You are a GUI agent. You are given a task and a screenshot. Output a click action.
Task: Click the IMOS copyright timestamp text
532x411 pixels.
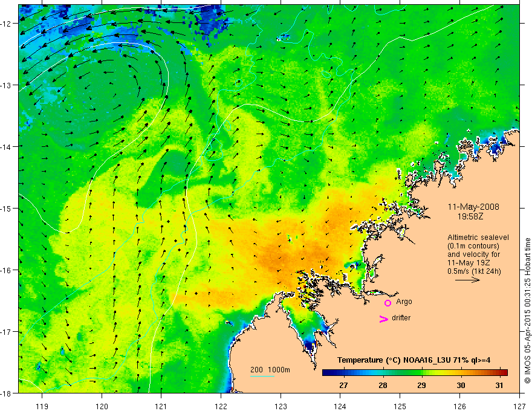tap(527, 311)
